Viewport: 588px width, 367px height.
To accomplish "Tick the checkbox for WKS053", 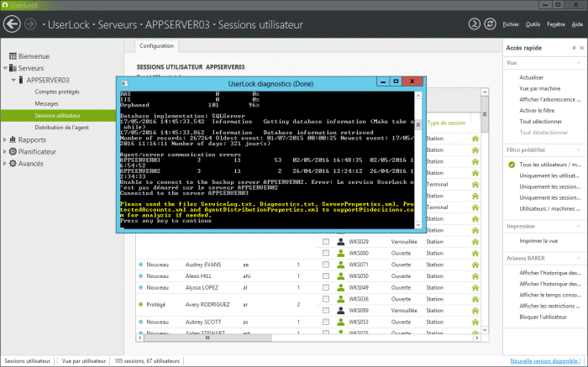I will (326, 322).
